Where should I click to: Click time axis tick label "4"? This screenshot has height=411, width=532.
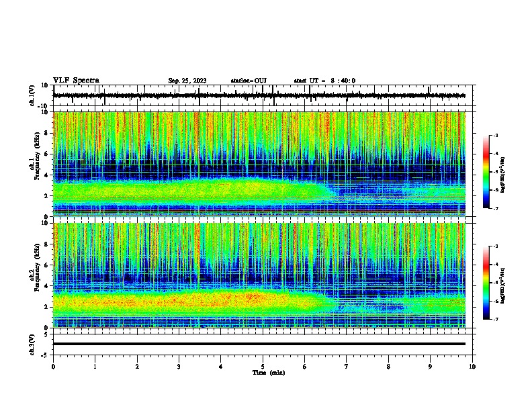tap(221, 367)
